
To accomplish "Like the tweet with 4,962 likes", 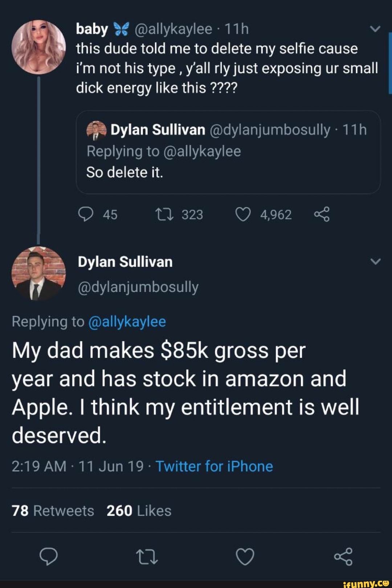I will [x=243, y=214].
